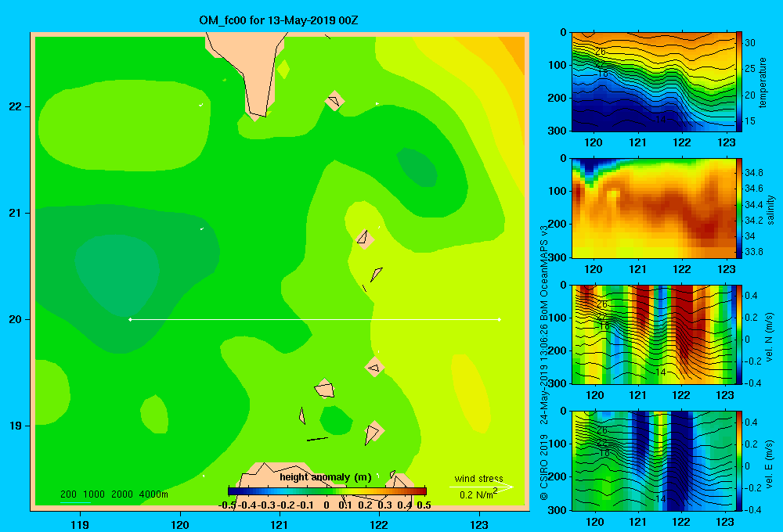Image resolution: width=783 pixels, height=532 pixels.
Task: Click the -0.5 tick on height anomaly scale
Action: click(227, 505)
